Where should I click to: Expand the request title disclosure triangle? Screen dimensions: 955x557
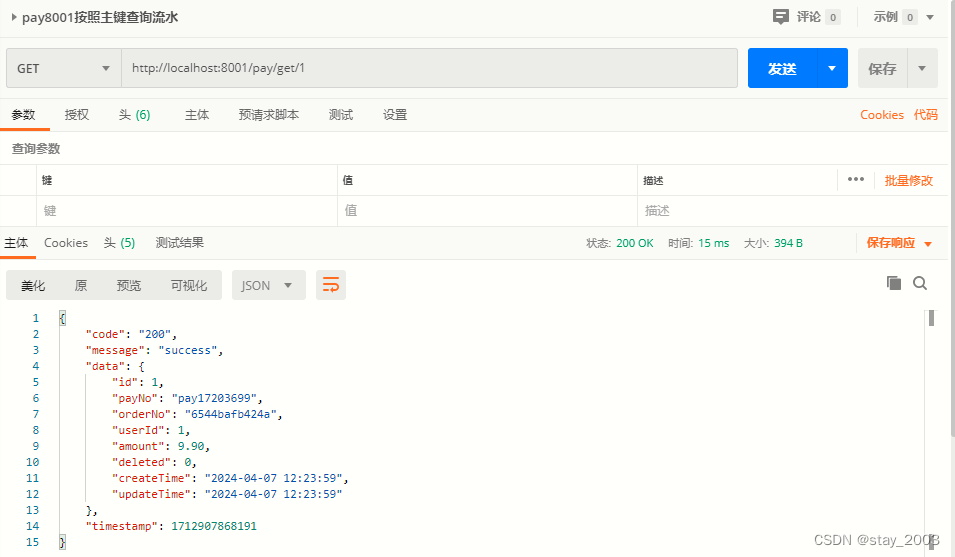click(13, 17)
